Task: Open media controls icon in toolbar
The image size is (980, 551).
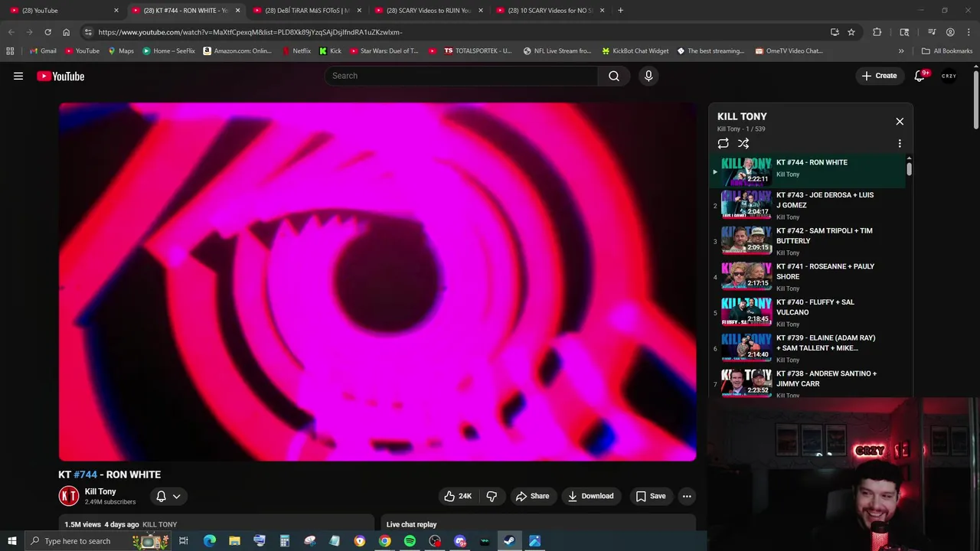Action: 932,32
